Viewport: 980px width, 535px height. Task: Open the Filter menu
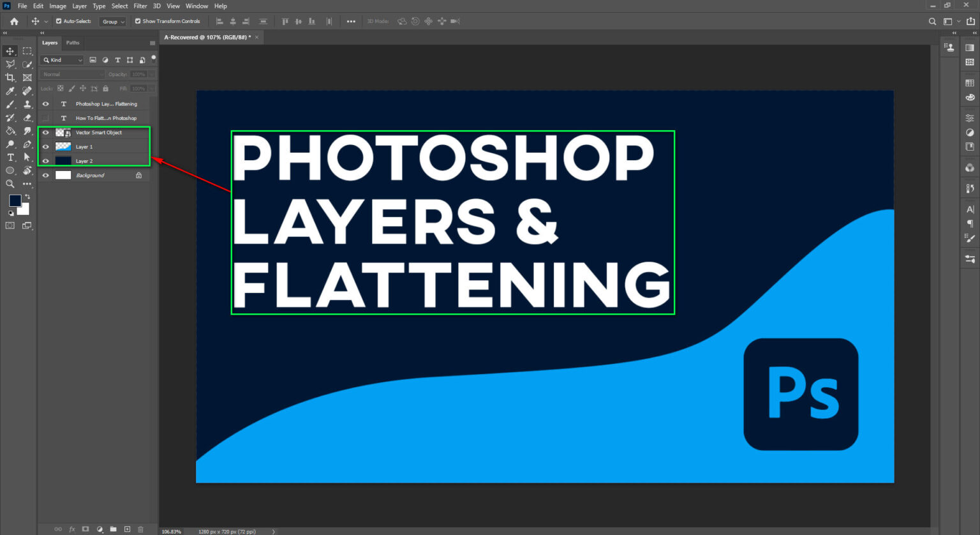(140, 6)
